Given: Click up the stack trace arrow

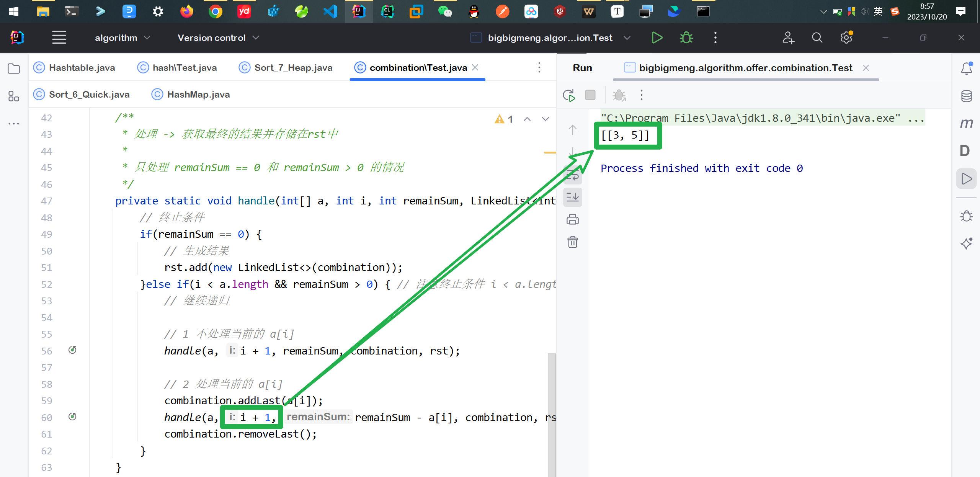Looking at the screenshot, I should pyautogui.click(x=573, y=130).
